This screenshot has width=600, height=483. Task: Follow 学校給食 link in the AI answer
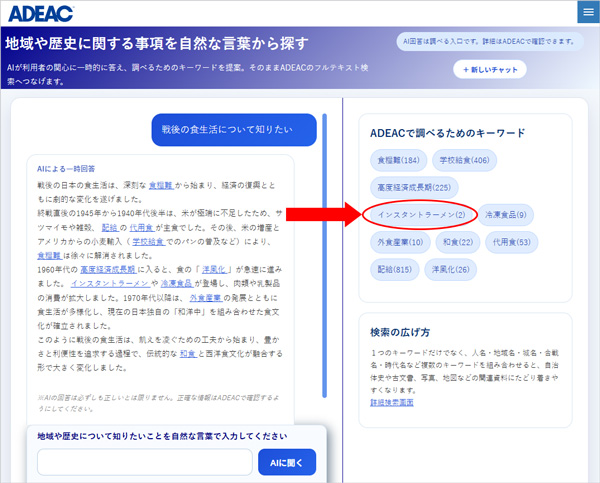(x=148, y=242)
